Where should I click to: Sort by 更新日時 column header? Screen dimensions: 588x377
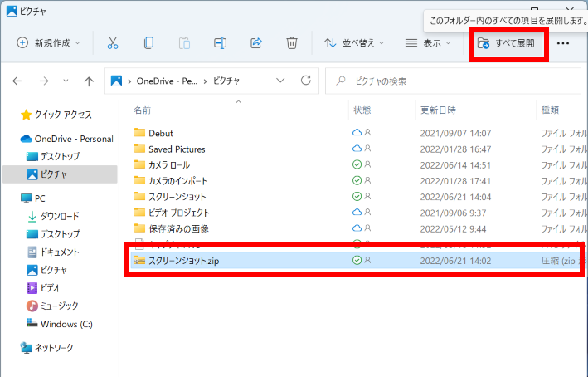click(438, 110)
